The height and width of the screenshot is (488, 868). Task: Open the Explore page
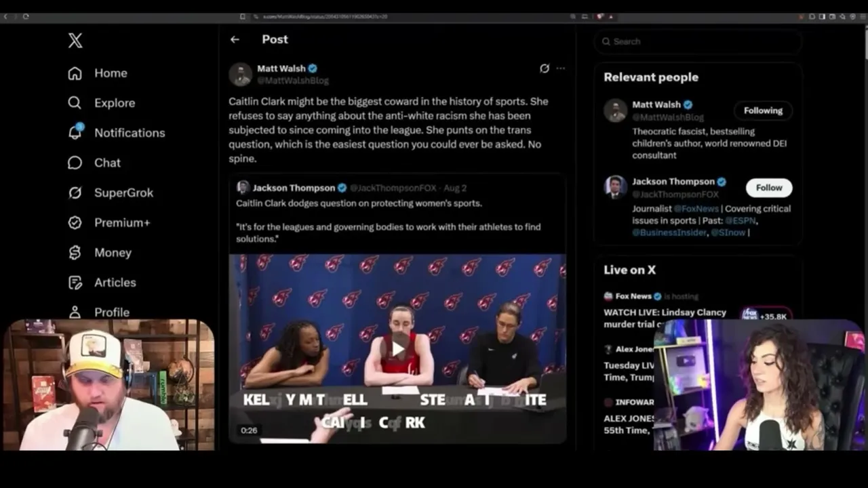pyautogui.click(x=102, y=103)
